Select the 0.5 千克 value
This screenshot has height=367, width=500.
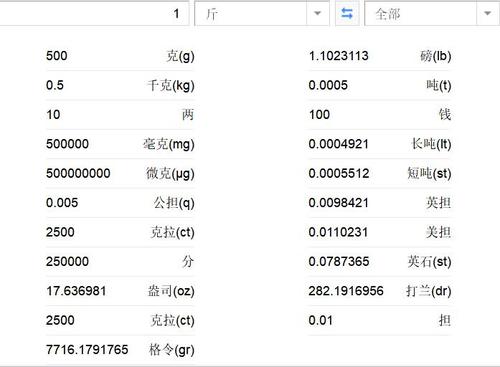55,85
